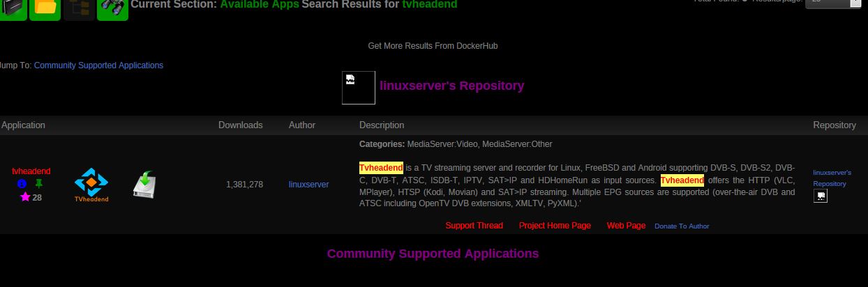Click the red tvheadend application name
The image size is (868, 287).
pyautogui.click(x=31, y=171)
